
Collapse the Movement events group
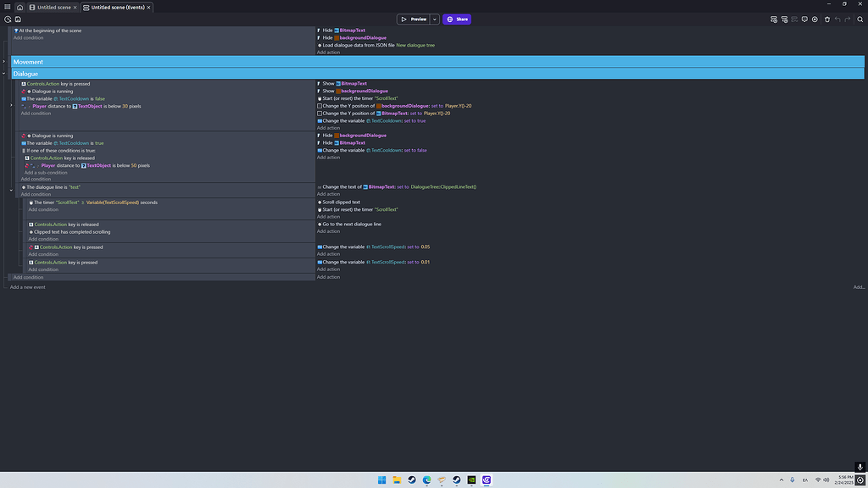tap(3, 61)
